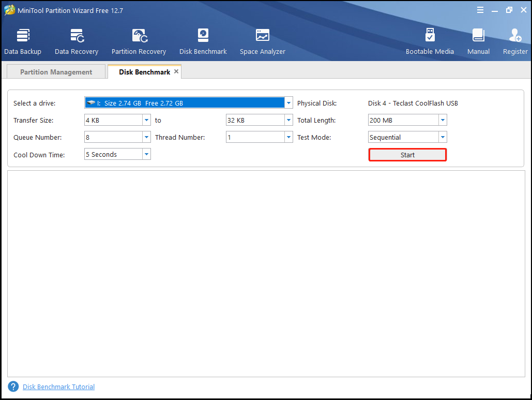The image size is (532, 400).
Task: Create Bootable Media
Action: (430, 42)
